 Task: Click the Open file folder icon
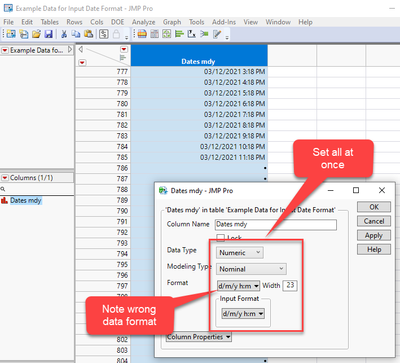tap(36, 34)
